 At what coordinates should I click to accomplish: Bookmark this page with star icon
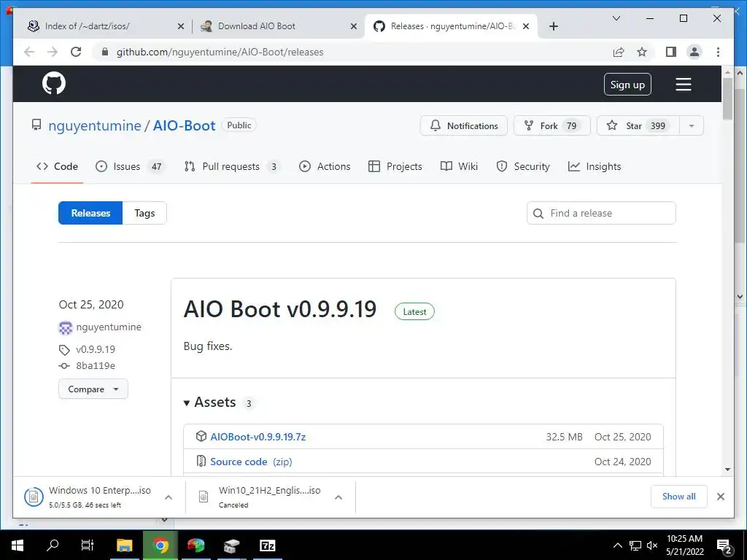point(642,52)
